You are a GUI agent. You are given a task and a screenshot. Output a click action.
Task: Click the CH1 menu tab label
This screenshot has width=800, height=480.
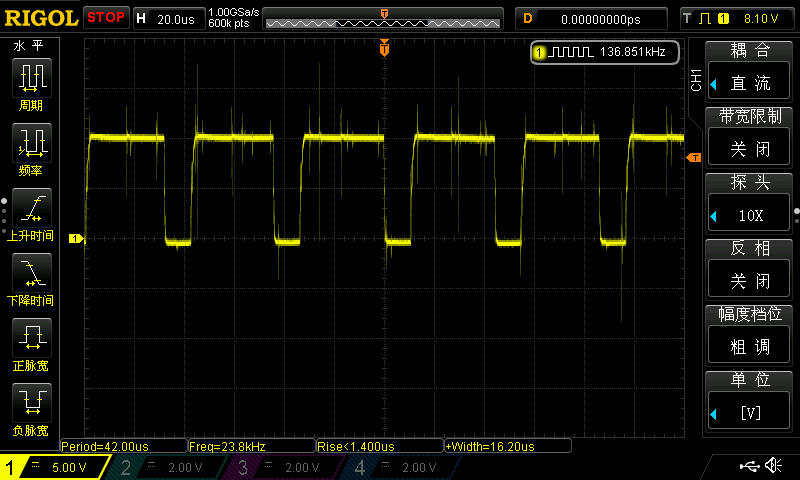click(x=696, y=80)
